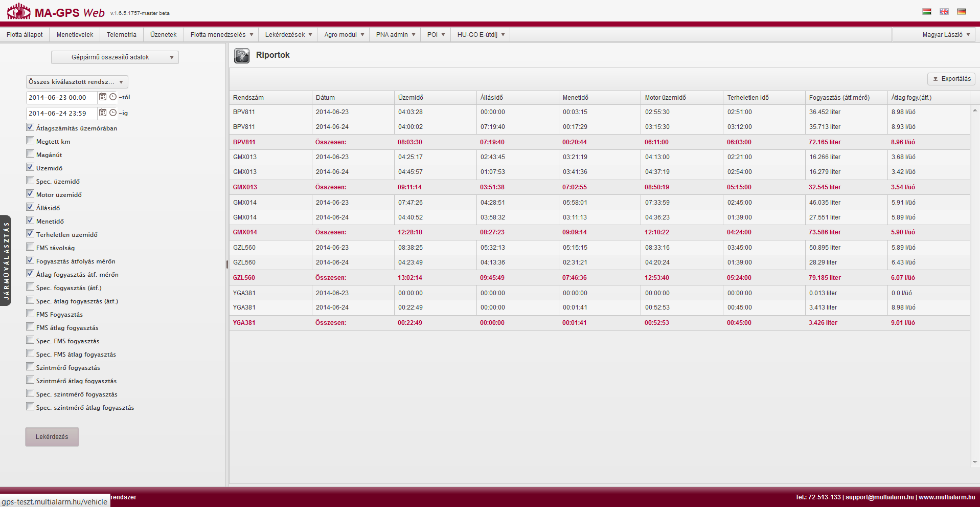Uncheck Átlag fogyasztás átf. mérőn checkbox

point(30,274)
